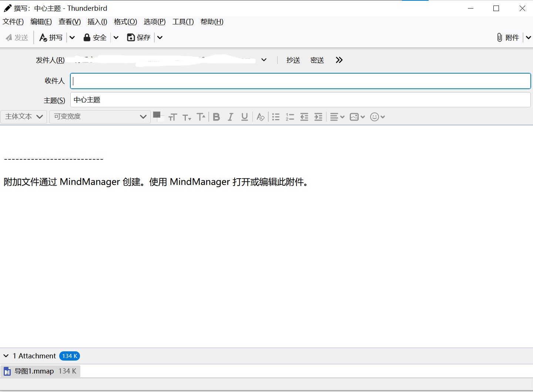Open the Format (格式) menu
The width and height of the screenshot is (533, 392).
click(125, 22)
